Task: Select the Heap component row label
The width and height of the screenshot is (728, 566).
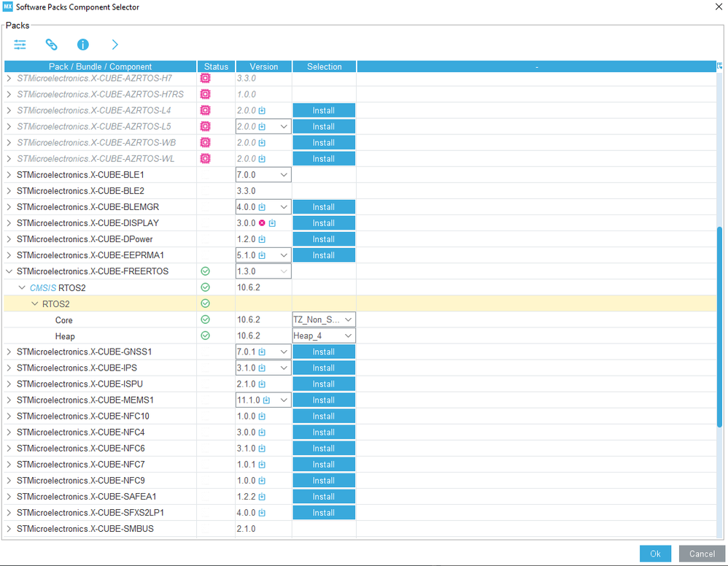Action: pyautogui.click(x=65, y=336)
